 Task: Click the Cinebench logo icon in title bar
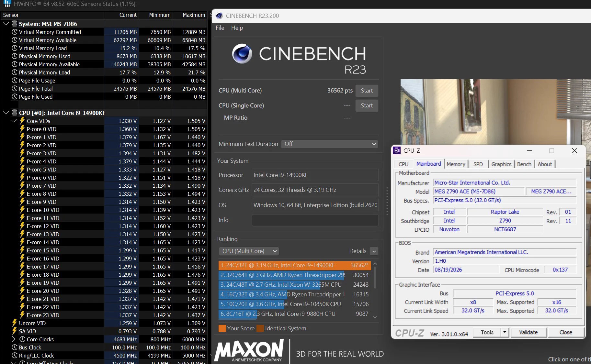(219, 16)
